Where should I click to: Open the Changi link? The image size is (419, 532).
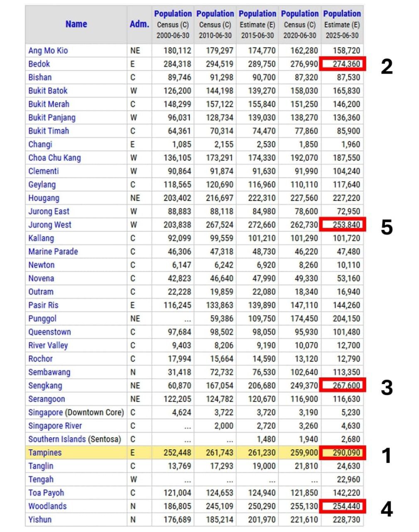pyautogui.click(x=40, y=144)
